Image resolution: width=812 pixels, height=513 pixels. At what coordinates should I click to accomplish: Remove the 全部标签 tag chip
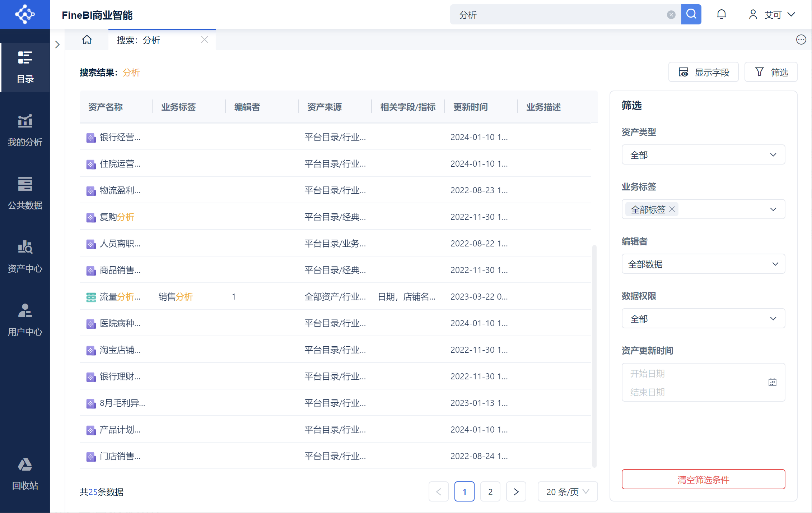pyautogui.click(x=672, y=209)
